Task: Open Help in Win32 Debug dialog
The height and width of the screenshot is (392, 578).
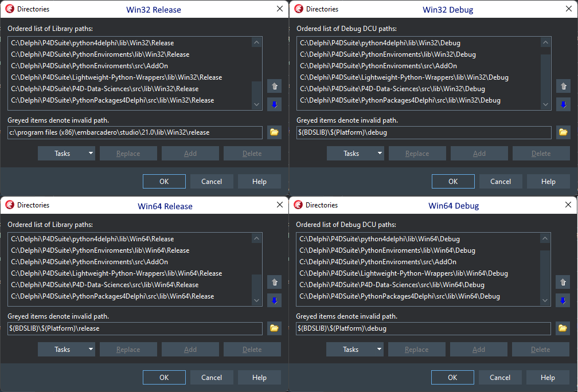Action: [x=548, y=181]
